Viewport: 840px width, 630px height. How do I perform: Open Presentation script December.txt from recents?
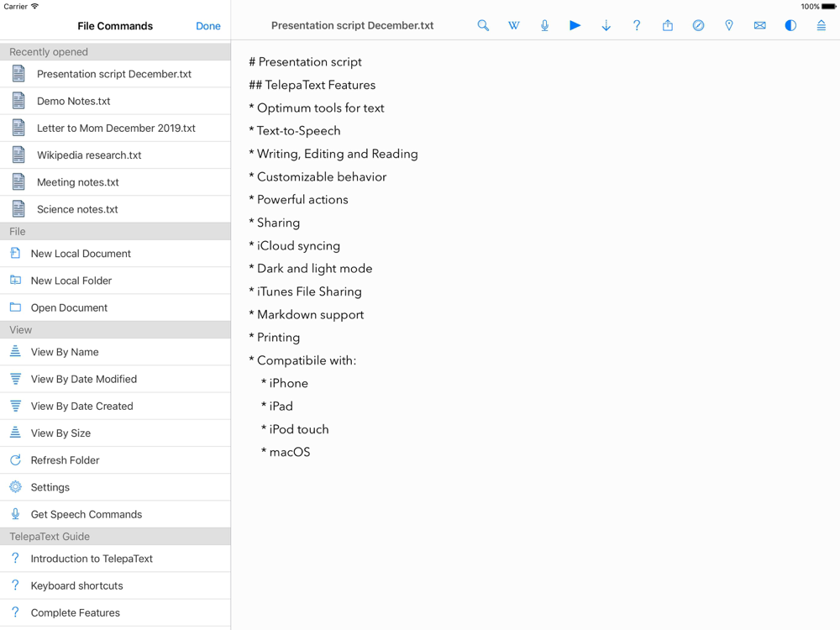coord(115,74)
